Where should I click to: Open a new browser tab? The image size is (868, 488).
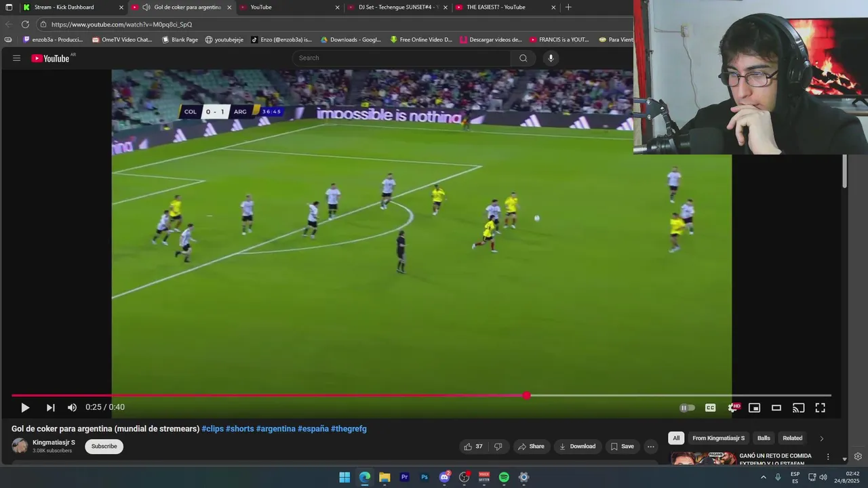click(x=568, y=7)
